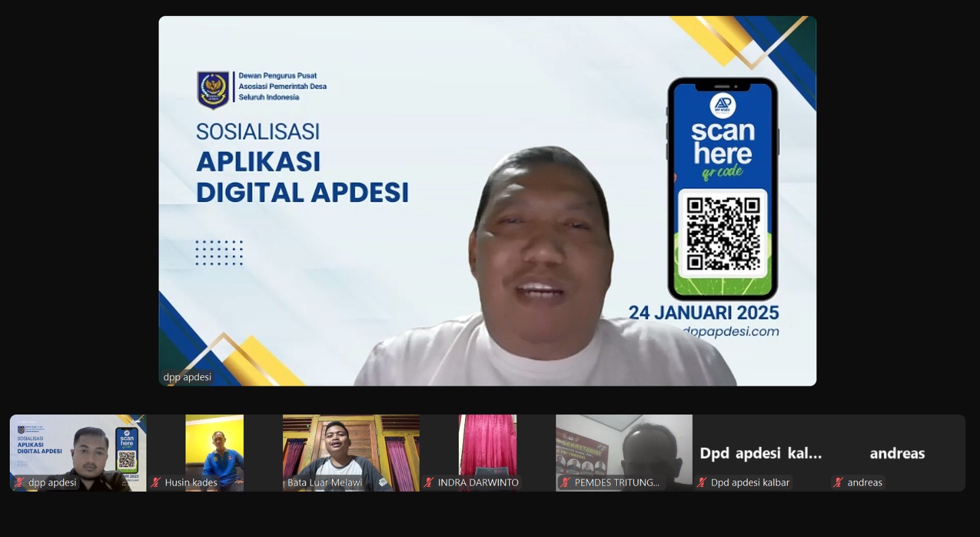This screenshot has height=537, width=980.
Task: Click muted mic icon beside andreas label
Action: click(839, 483)
